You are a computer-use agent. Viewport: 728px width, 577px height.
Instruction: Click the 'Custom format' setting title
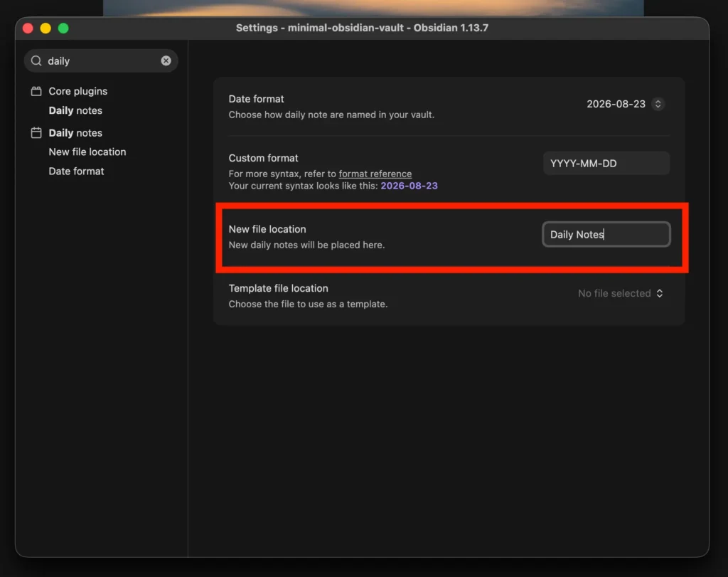point(263,158)
